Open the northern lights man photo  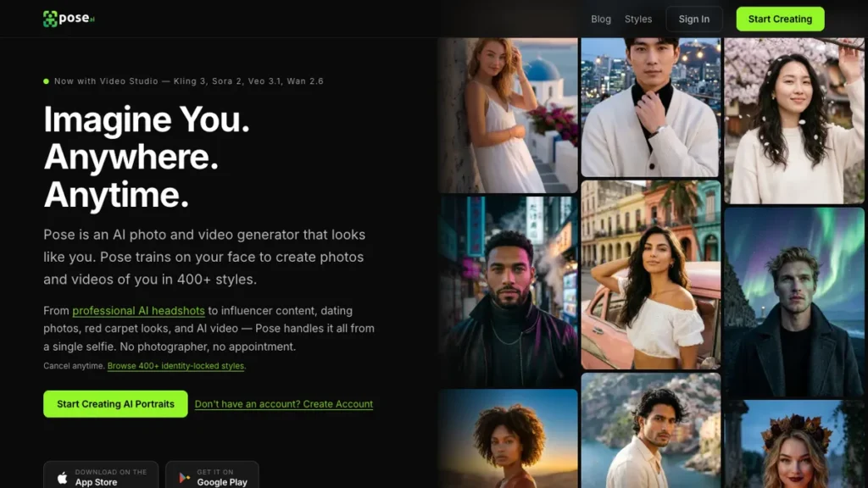pyautogui.click(x=793, y=302)
